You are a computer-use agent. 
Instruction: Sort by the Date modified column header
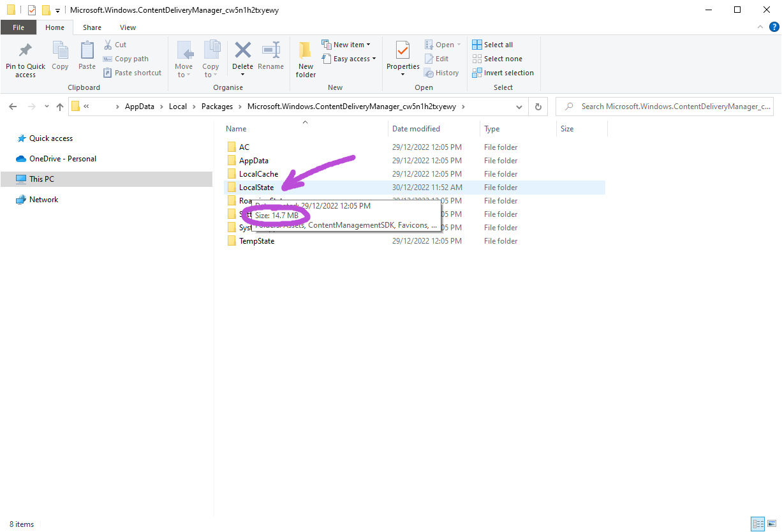pyautogui.click(x=416, y=129)
